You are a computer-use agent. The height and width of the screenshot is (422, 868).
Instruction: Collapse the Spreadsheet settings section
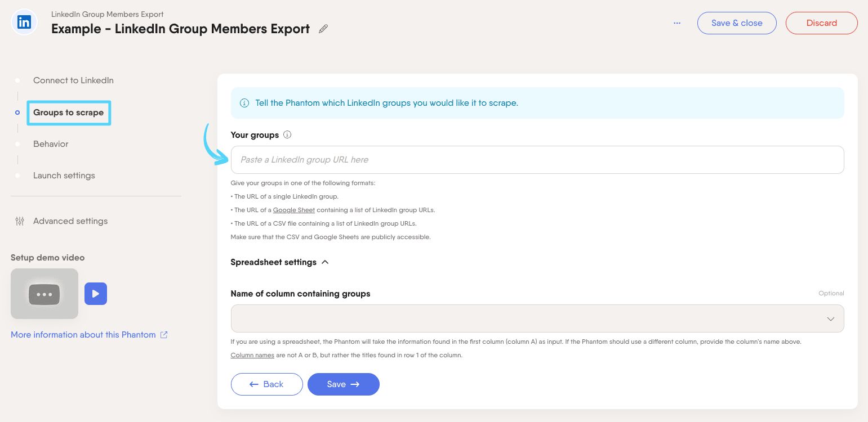(325, 262)
